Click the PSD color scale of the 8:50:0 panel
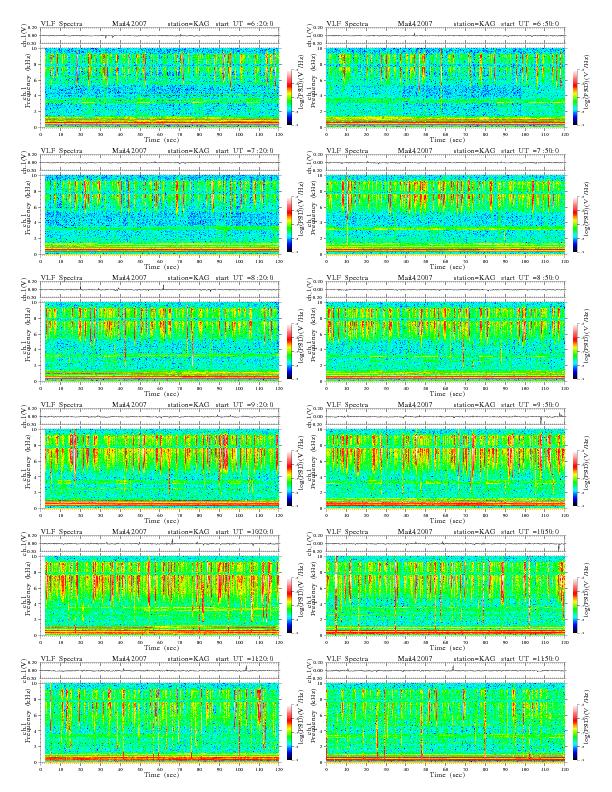Image resolution: width=612 pixels, height=792 pixels. (575, 351)
